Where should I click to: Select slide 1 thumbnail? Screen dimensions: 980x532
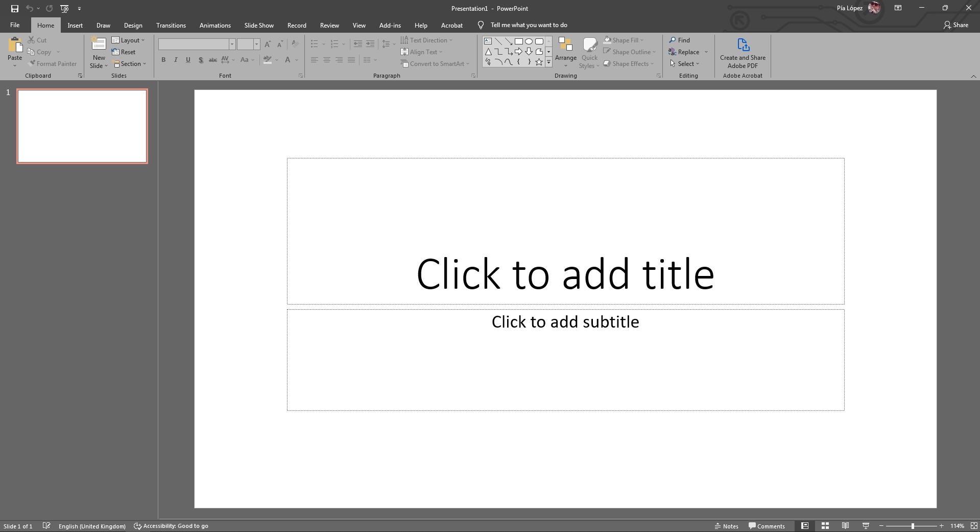[x=82, y=126]
